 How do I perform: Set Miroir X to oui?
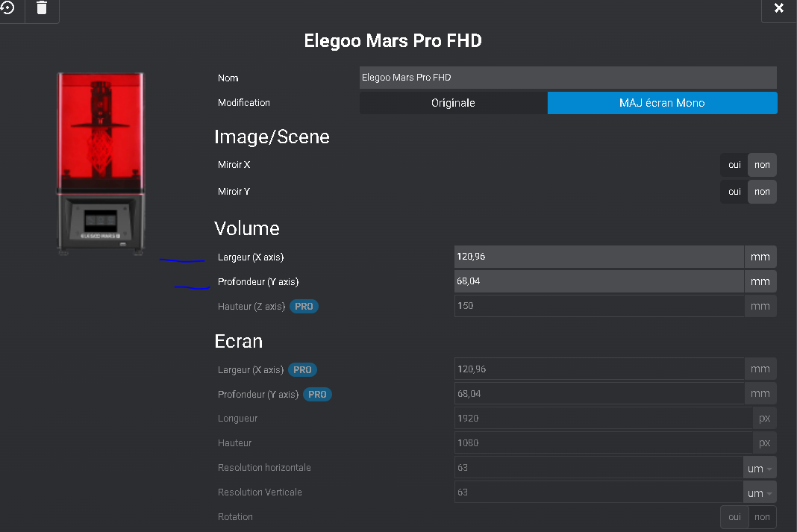(734, 165)
